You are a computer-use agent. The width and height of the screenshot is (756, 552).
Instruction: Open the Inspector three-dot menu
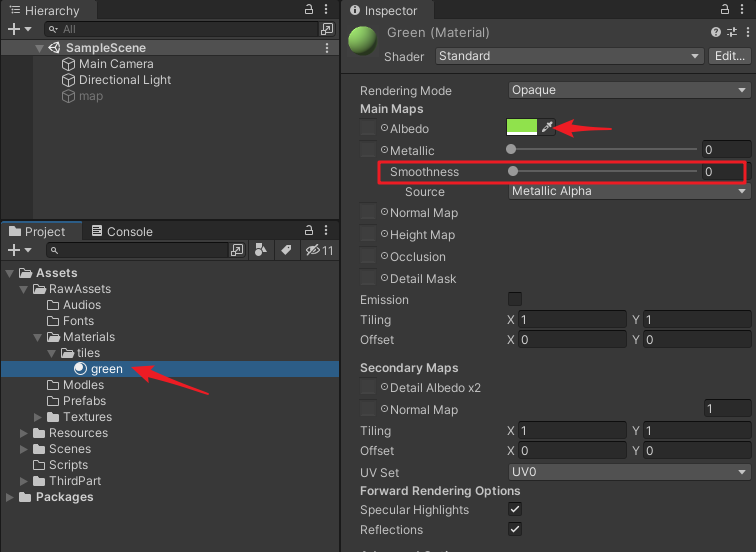coord(742,9)
